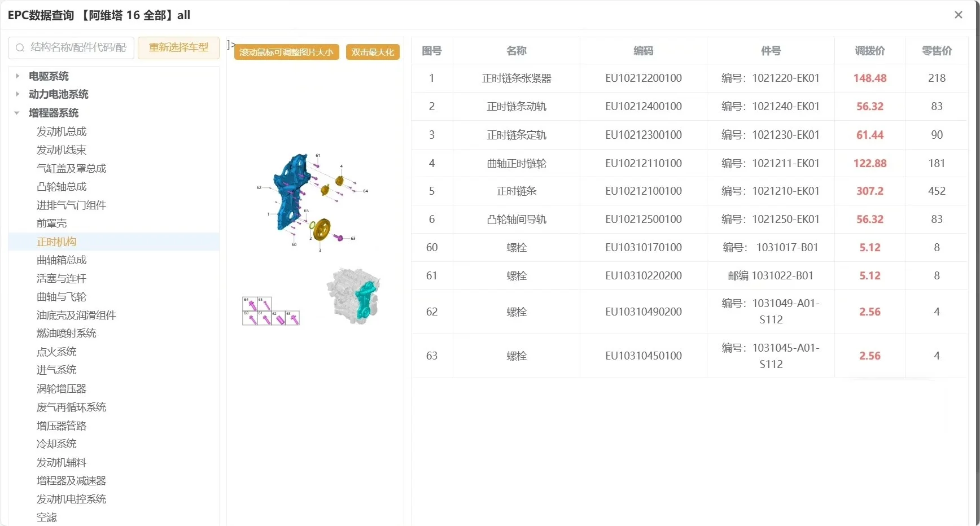Screen dimensions: 980x526
Task: Expand the 电驱系统 tree node
Action: (17, 76)
